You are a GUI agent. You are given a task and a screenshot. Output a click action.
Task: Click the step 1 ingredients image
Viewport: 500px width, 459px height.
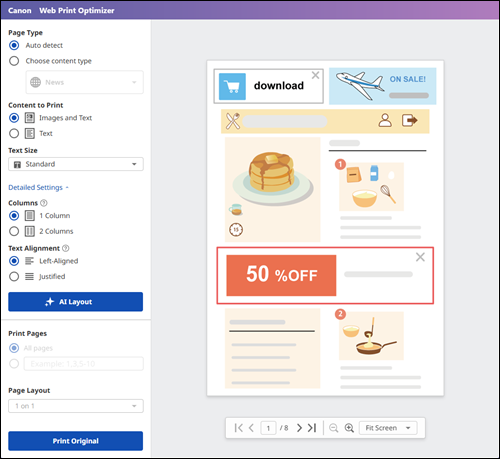click(x=371, y=187)
